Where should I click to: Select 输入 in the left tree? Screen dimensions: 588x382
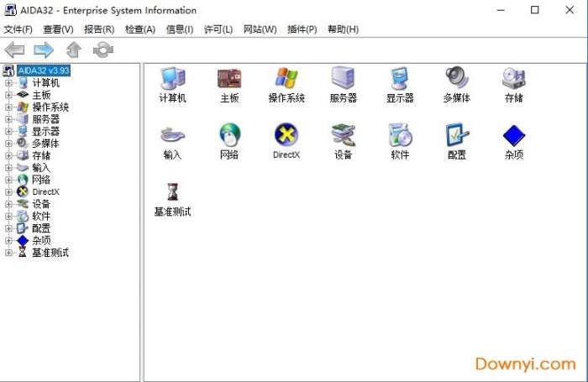coord(41,168)
